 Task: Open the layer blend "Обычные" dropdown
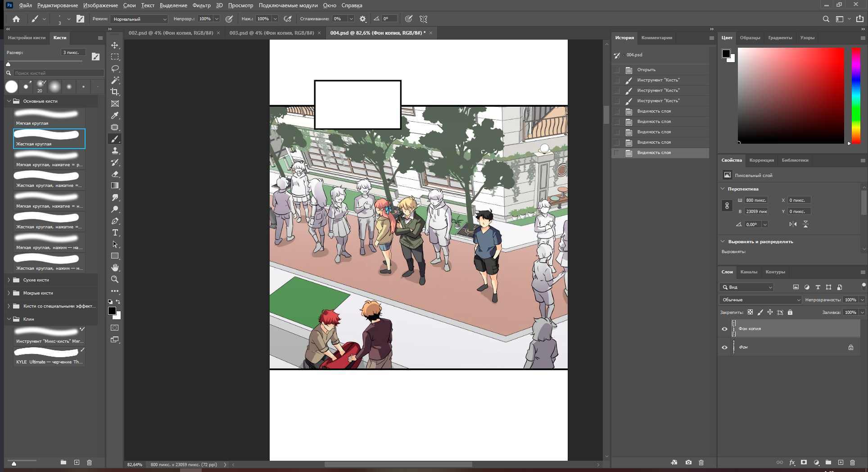761,300
